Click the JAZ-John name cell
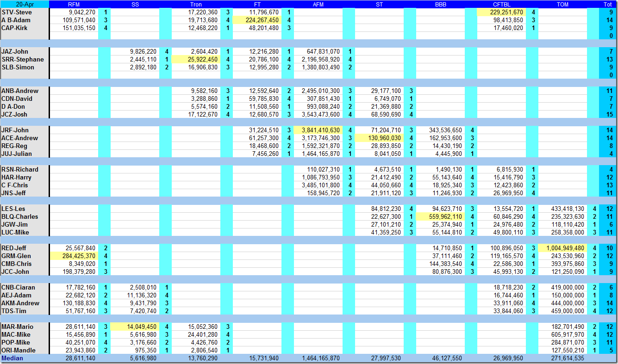Viewport: 618px width, 364px height. [x=25, y=51]
